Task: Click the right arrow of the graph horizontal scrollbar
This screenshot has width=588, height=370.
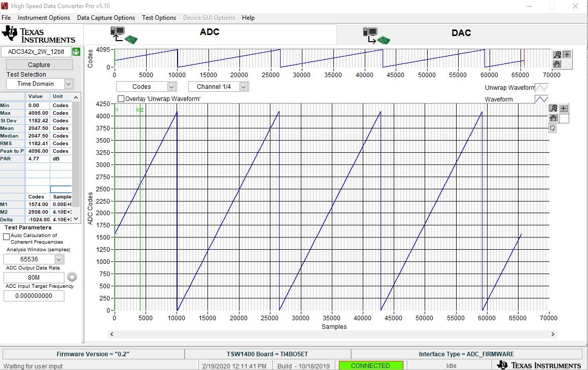Action: (553, 334)
